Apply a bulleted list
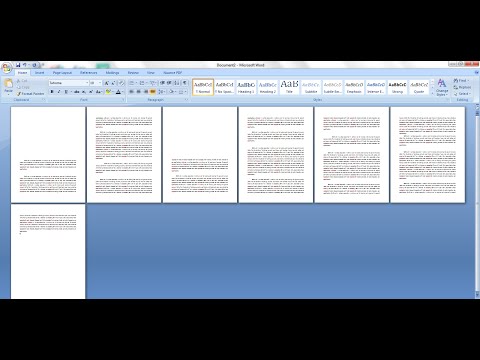This screenshot has height=360, width=480. pyautogui.click(x=131, y=83)
